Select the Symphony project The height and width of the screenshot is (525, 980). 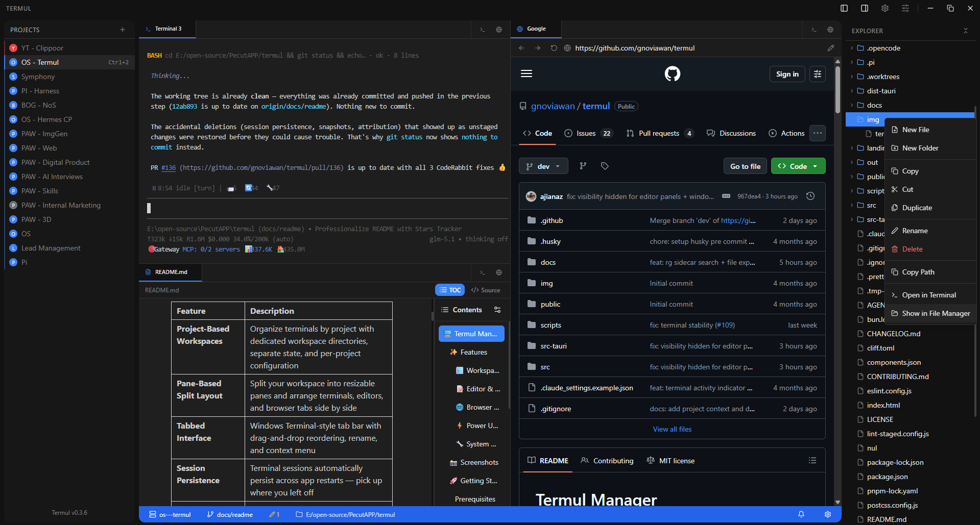tap(69, 77)
